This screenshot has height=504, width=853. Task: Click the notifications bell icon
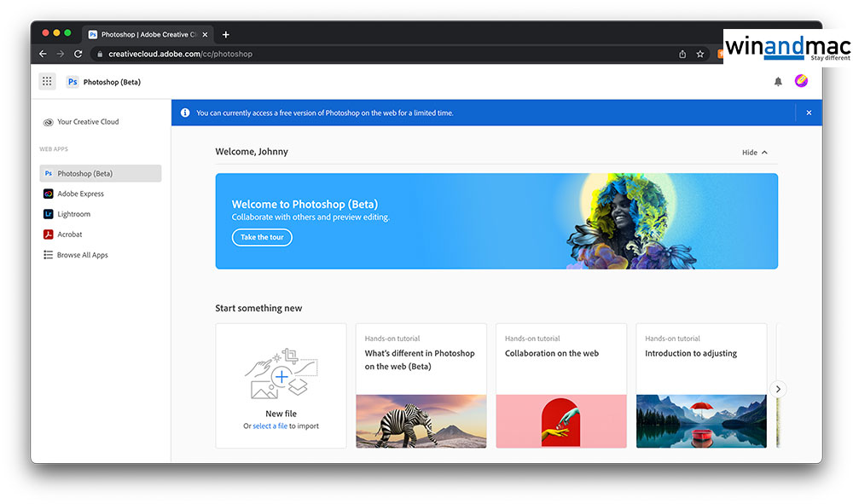click(x=778, y=82)
